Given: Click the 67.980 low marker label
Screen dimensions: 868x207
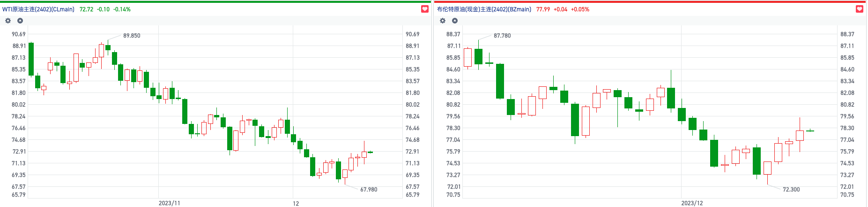Looking at the screenshot, I should tap(369, 190).
